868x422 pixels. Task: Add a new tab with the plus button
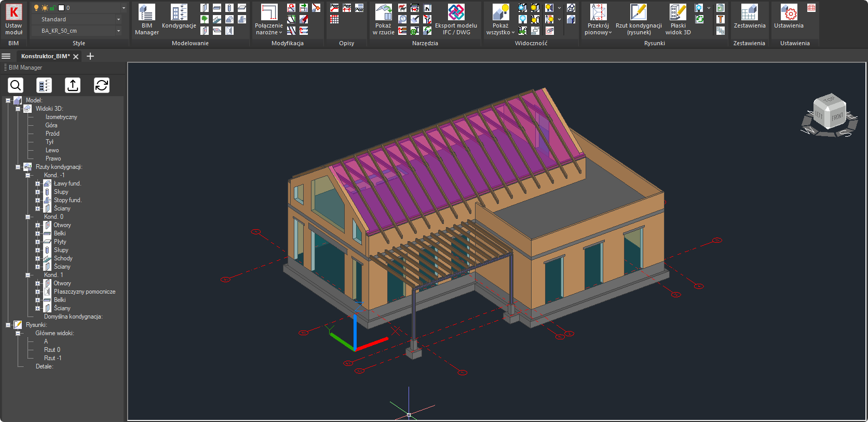click(x=90, y=56)
